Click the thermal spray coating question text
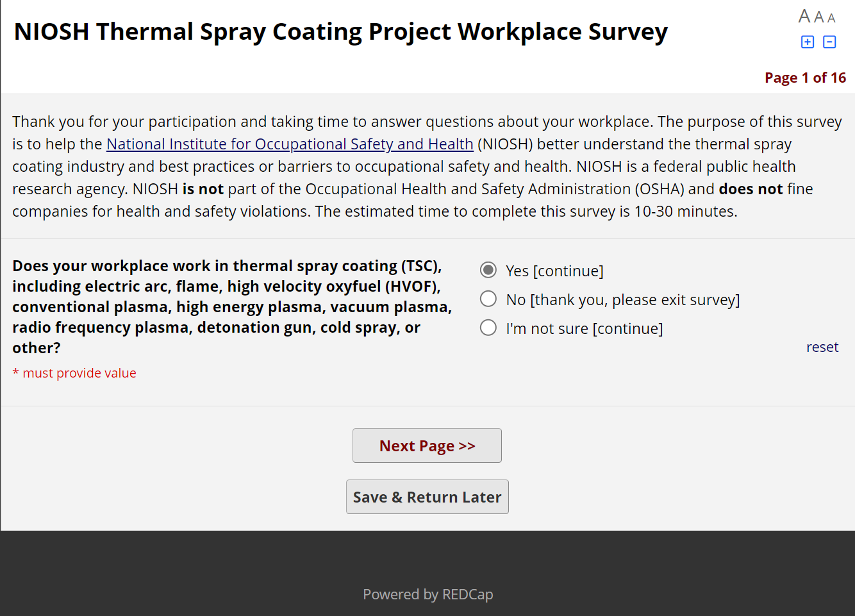The height and width of the screenshot is (616, 855). pos(231,306)
